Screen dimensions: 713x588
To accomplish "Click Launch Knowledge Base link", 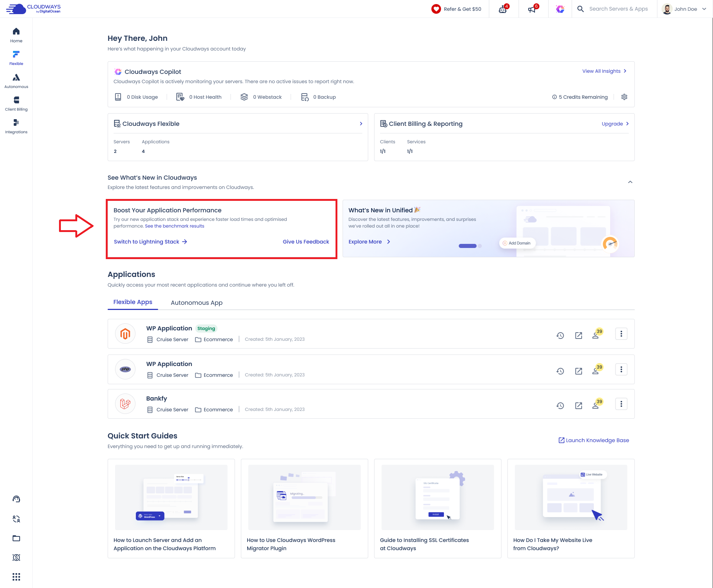I will coord(594,440).
